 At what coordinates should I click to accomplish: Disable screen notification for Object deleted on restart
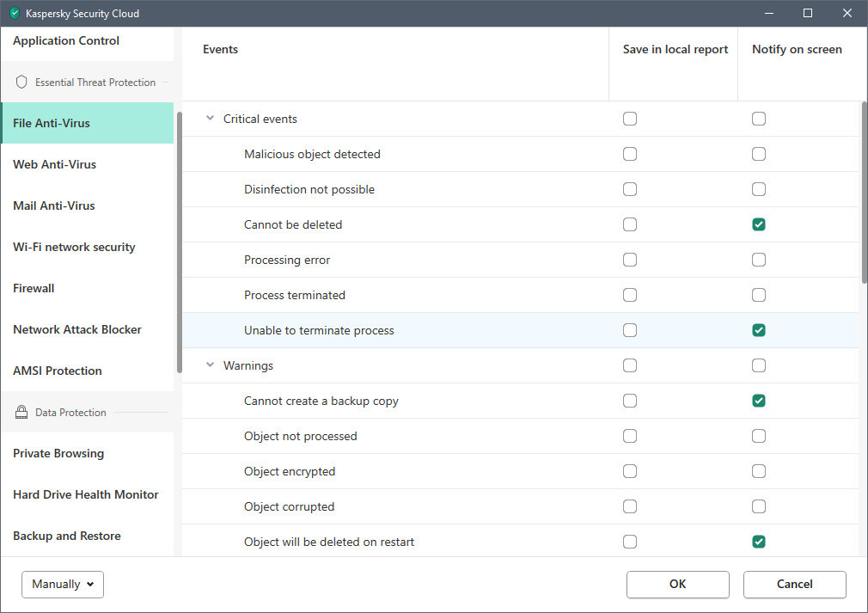(759, 542)
